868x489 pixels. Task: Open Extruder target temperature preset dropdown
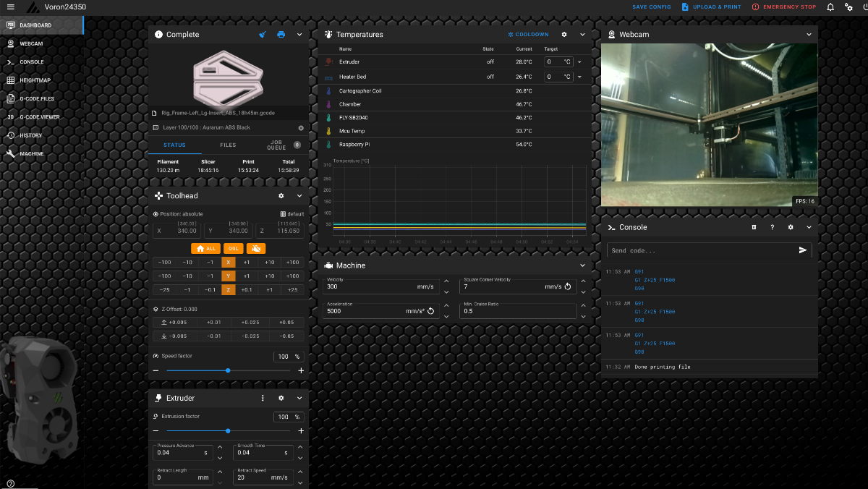(x=579, y=62)
